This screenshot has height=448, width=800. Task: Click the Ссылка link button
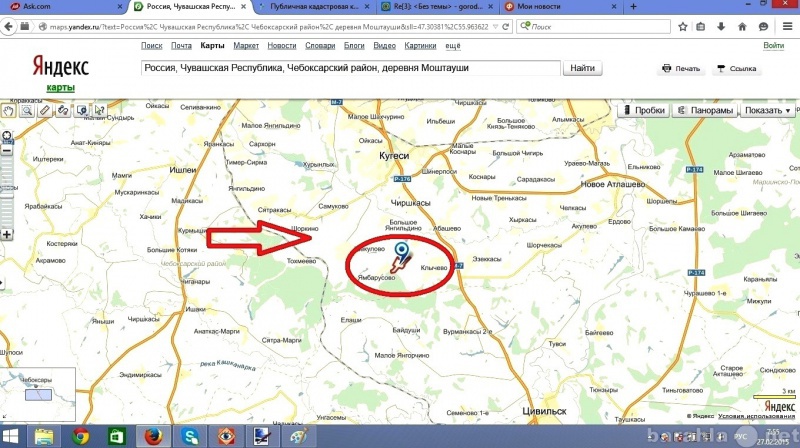click(736, 68)
